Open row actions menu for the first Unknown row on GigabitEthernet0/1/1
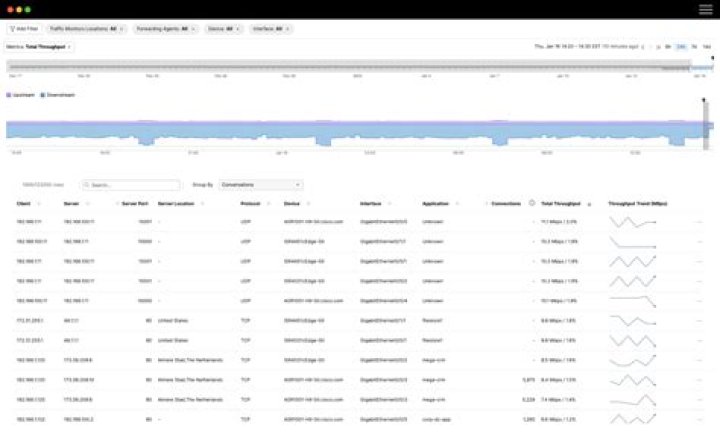The image size is (720, 437). 699,242
